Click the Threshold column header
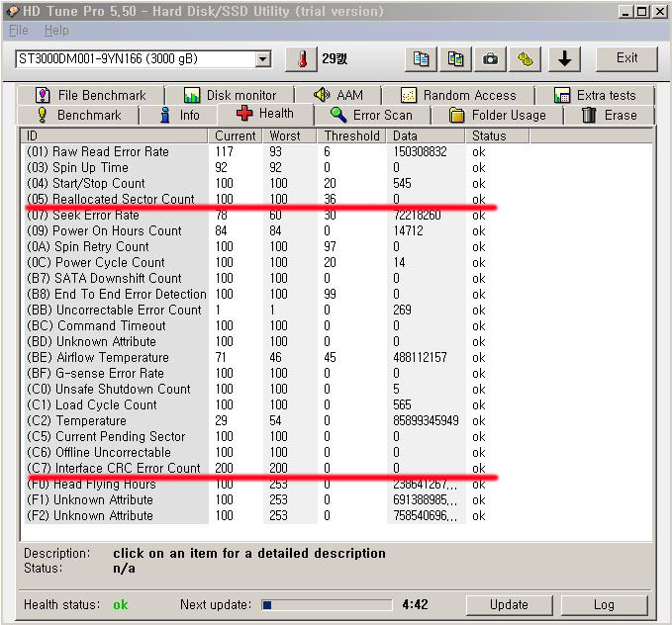 [x=352, y=135]
